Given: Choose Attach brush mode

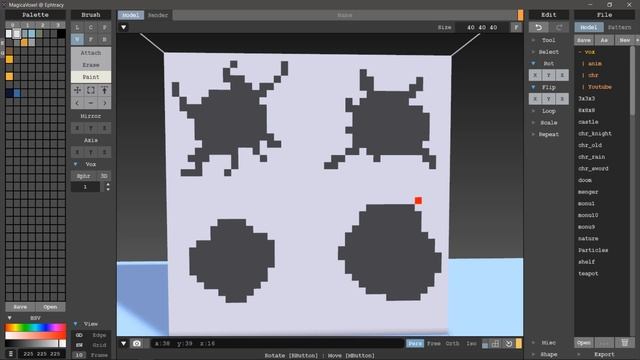Looking at the screenshot, I should 91,53.
